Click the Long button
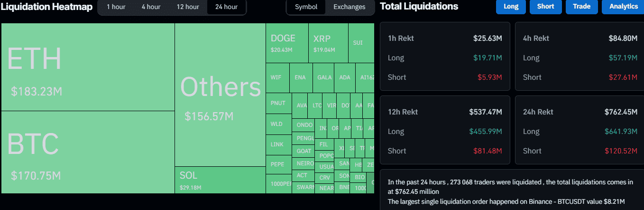This screenshot has width=644, height=210. point(511,7)
